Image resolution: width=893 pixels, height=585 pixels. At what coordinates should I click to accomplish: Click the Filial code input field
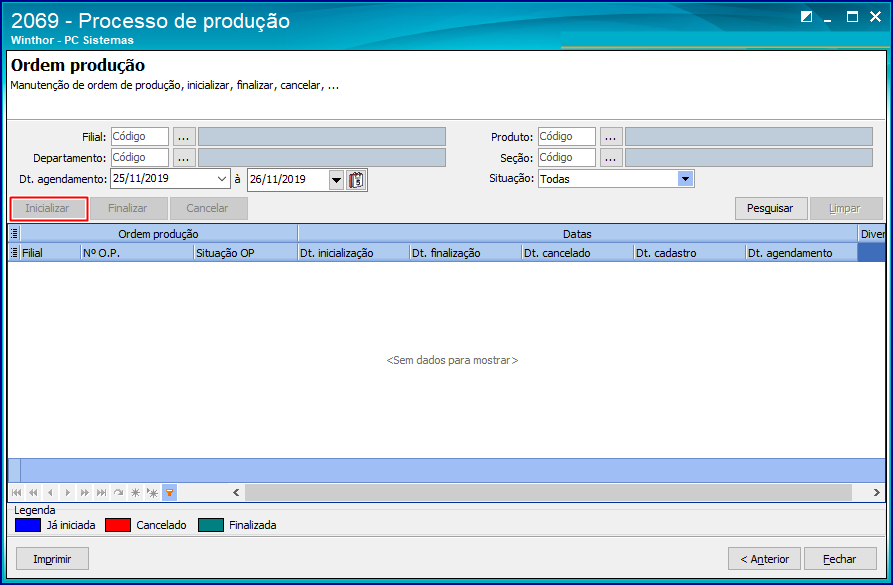(140, 137)
